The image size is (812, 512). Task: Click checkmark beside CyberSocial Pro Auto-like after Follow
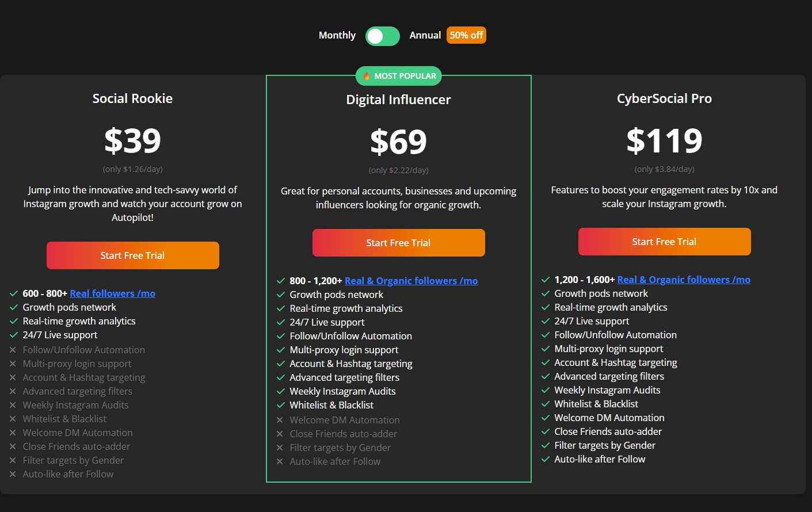[x=546, y=459]
